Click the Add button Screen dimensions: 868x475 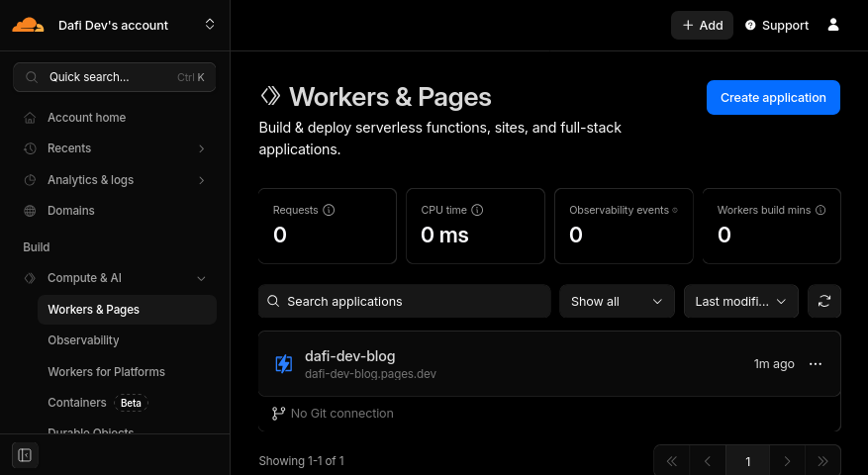[702, 26]
